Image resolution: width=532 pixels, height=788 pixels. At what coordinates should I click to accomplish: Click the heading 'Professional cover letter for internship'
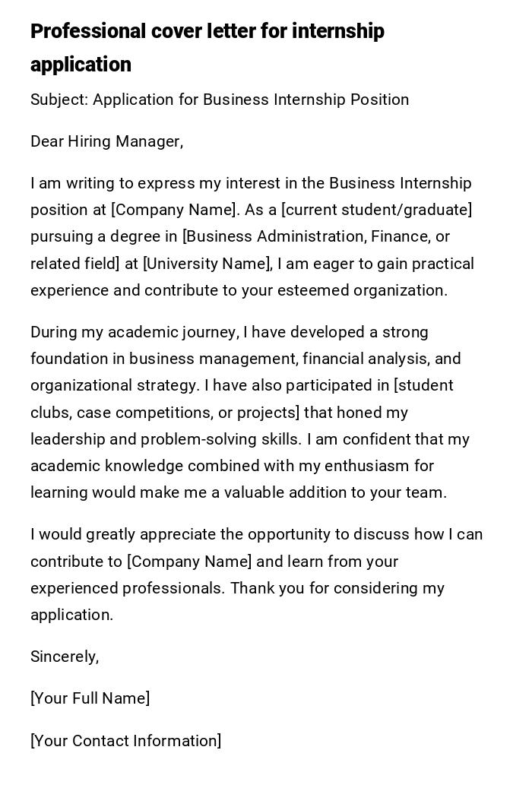point(207,32)
